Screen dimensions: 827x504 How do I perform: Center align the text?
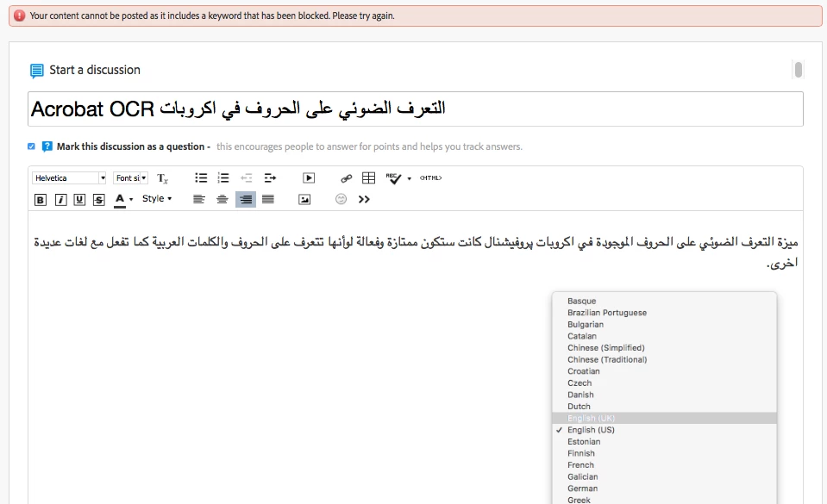[x=222, y=199]
